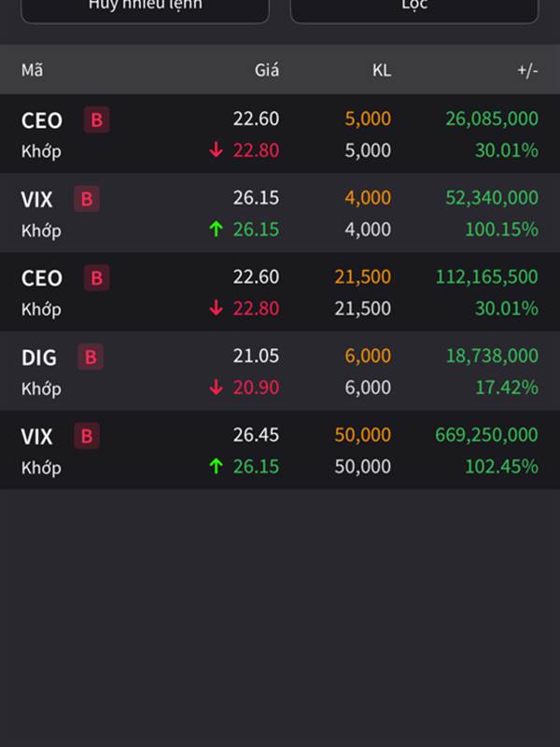Tap the B badge on VIX 50,000 order
Screen dimensions: 560x747
pyautogui.click(x=87, y=436)
